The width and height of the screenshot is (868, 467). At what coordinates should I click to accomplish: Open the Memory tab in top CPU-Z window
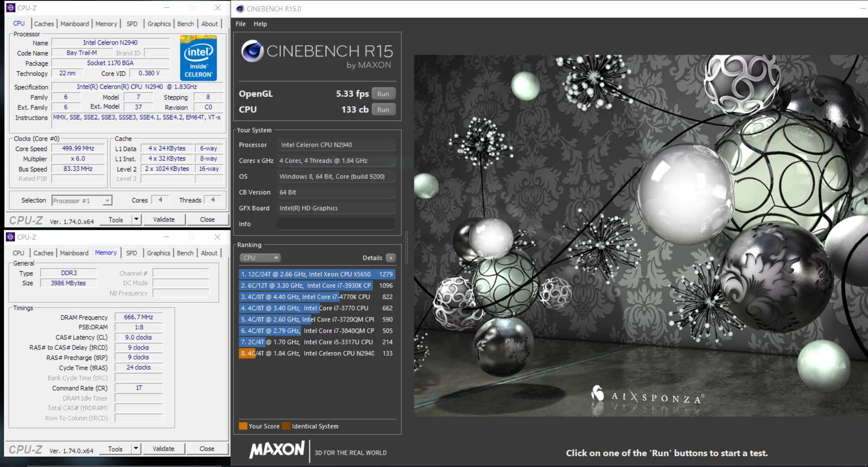click(106, 24)
